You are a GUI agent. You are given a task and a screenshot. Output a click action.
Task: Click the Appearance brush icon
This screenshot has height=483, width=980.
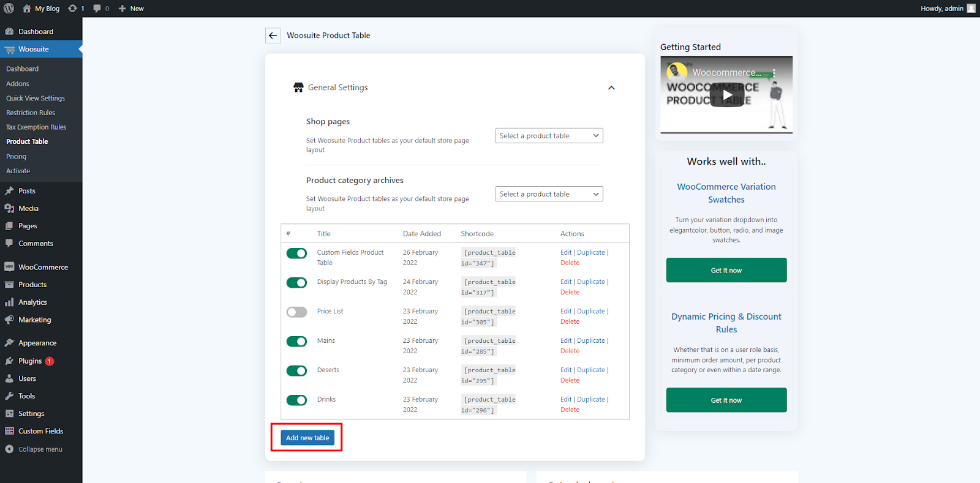tap(9, 343)
